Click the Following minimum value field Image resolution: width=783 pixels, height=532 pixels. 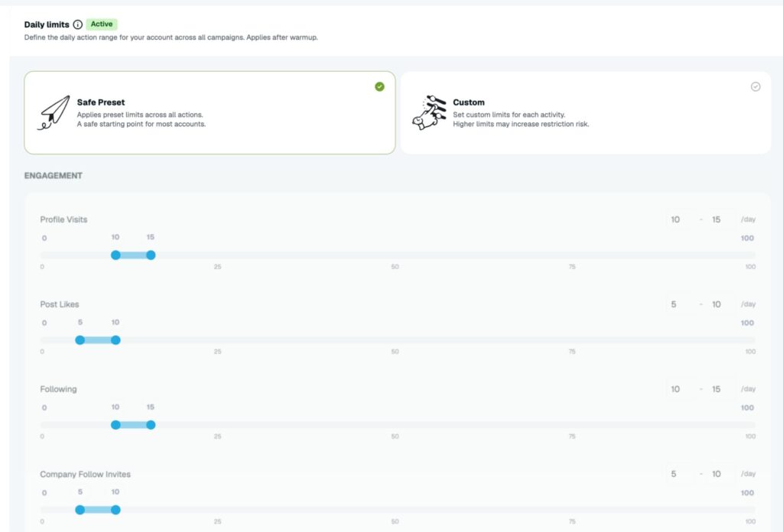(680, 389)
